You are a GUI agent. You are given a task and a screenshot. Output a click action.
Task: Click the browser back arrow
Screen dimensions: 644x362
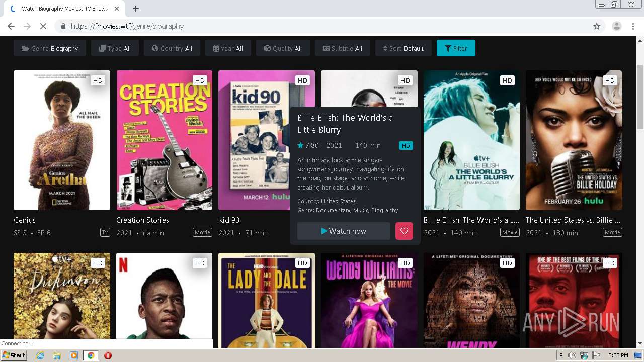[x=11, y=26]
